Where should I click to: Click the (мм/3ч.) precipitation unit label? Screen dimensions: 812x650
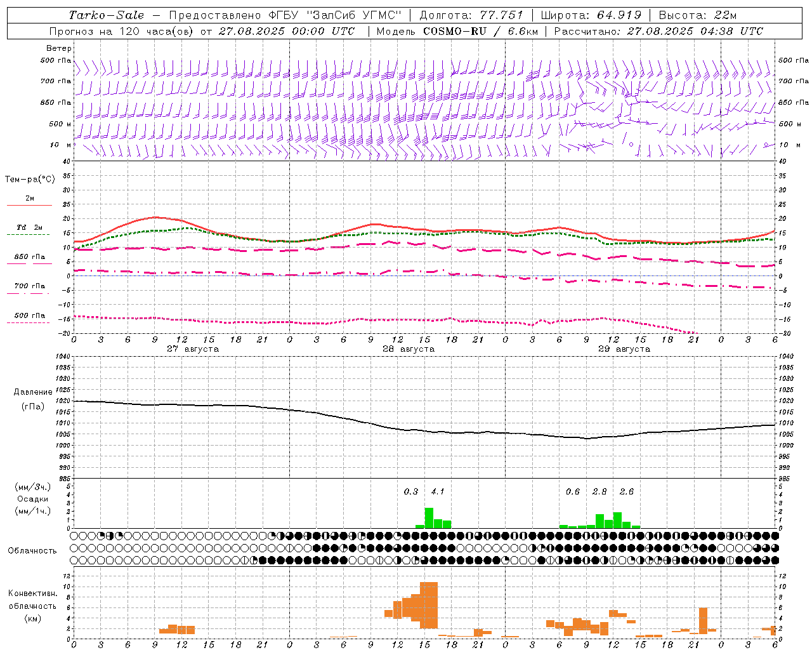pyautogui.click(x=32, y=487)
